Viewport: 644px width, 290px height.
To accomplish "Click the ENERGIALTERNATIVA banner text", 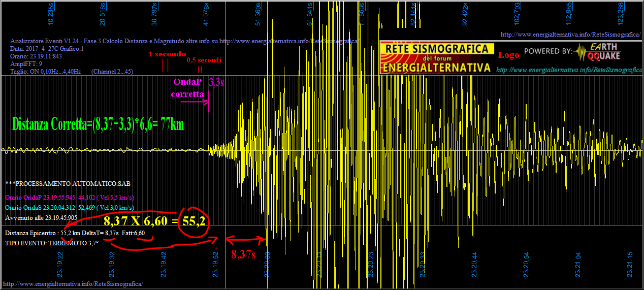I will click(437, 68).
